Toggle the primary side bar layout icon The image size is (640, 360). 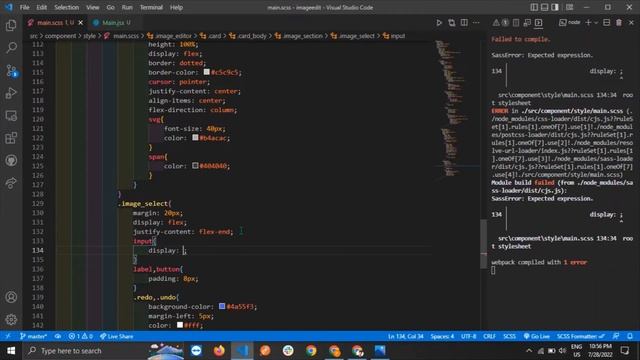534,7
